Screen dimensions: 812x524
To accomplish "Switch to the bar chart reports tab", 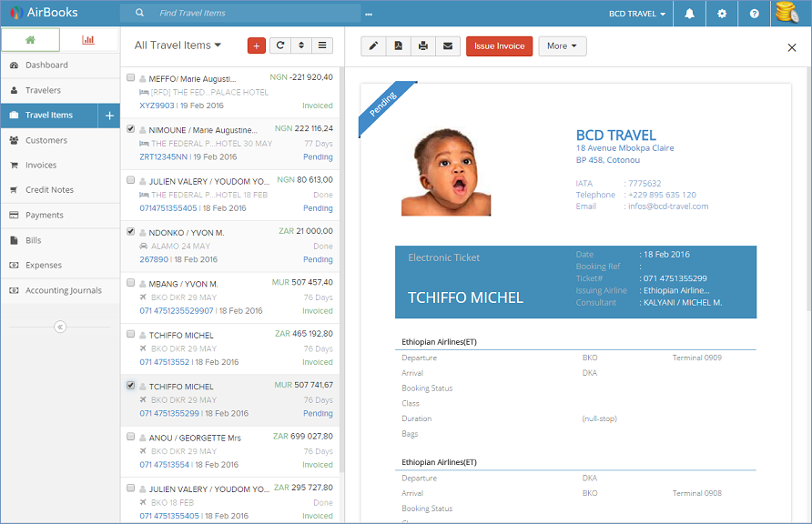I will coord(88,40).
